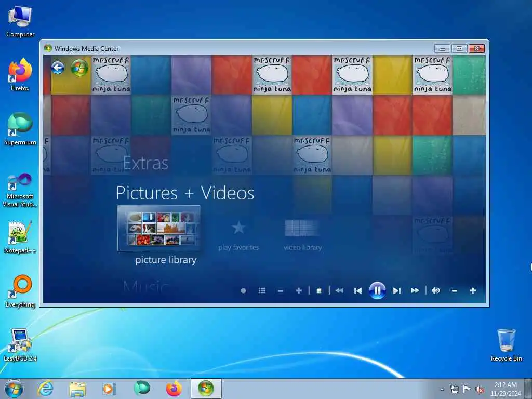Pause playback in Media Center

377,290
